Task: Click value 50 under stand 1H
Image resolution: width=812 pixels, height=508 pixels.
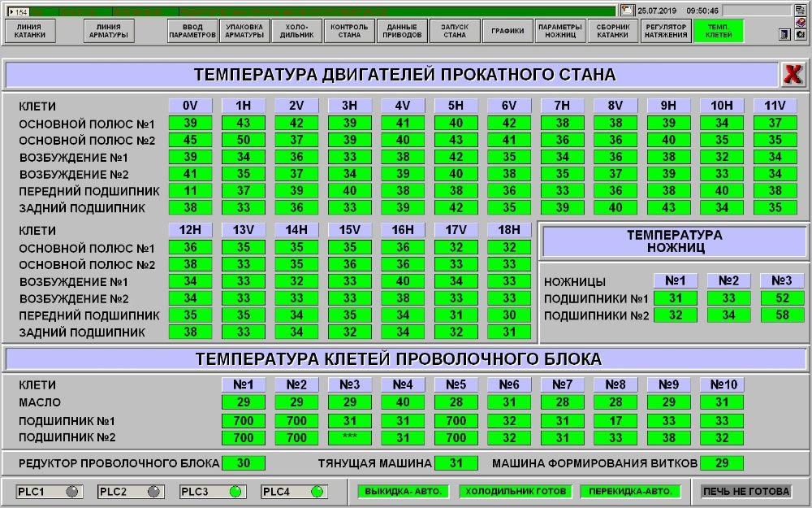Action: coord(244,140)
